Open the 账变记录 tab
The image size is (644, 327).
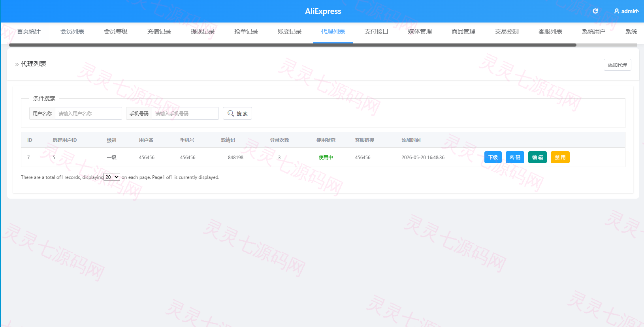290,32
